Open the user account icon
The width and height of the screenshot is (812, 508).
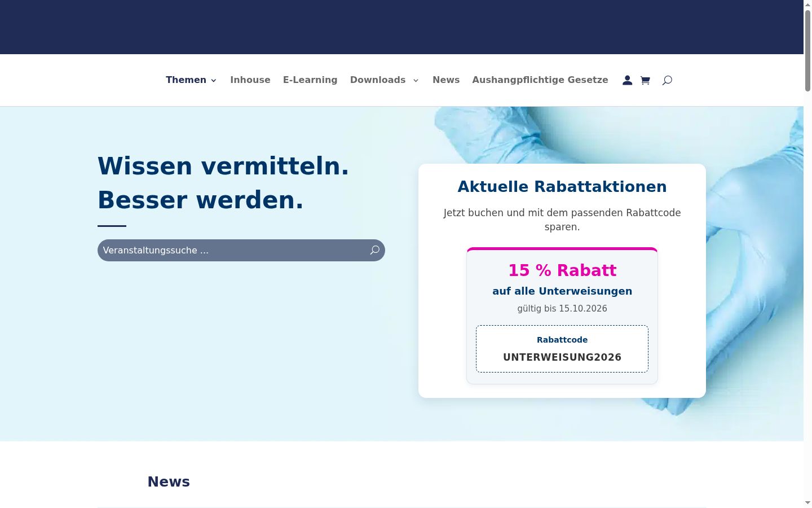click(627, 80)
